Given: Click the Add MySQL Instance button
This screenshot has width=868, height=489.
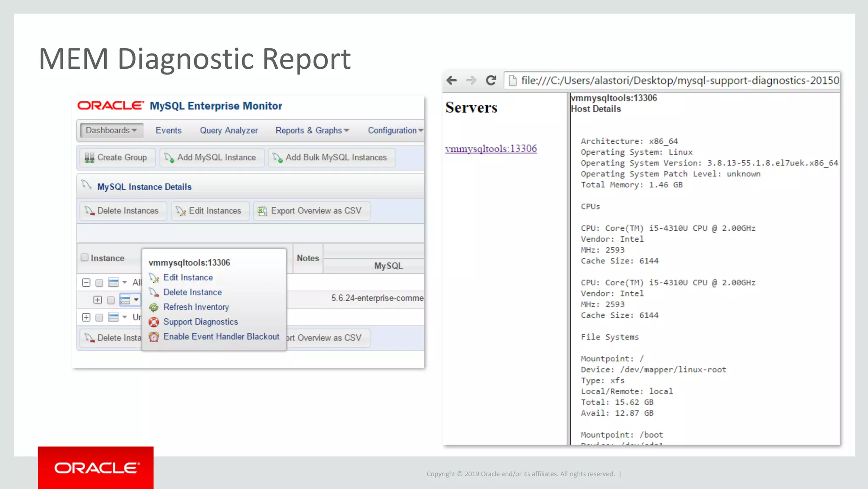Looking at the screenshot, I should click(x=212, y=157).
